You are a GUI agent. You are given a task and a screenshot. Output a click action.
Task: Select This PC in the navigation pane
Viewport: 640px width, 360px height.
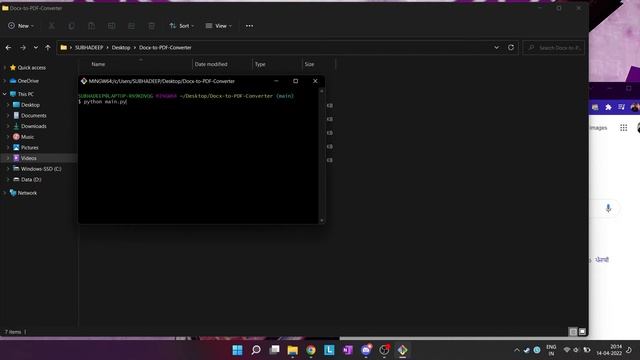click(x=25, y=94)
